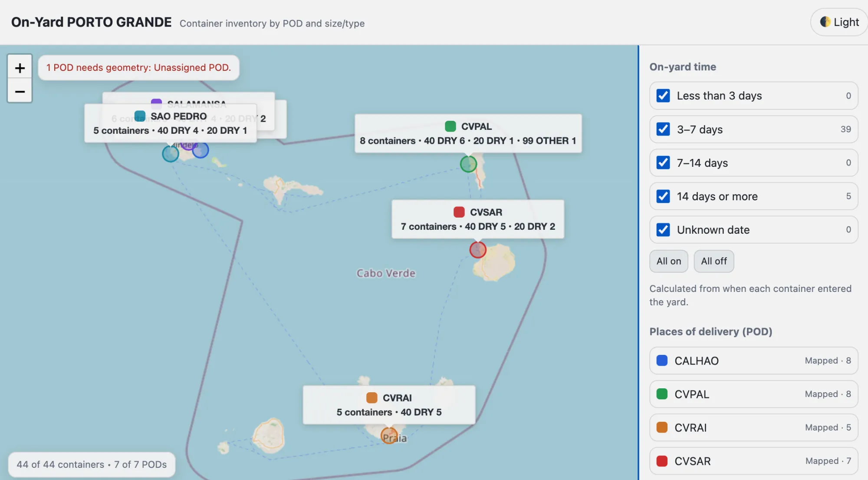Screen dimensions: 868x480
Task: Zoom out the map with minus button
Action: pyautogui.click(x=20, y=91)
